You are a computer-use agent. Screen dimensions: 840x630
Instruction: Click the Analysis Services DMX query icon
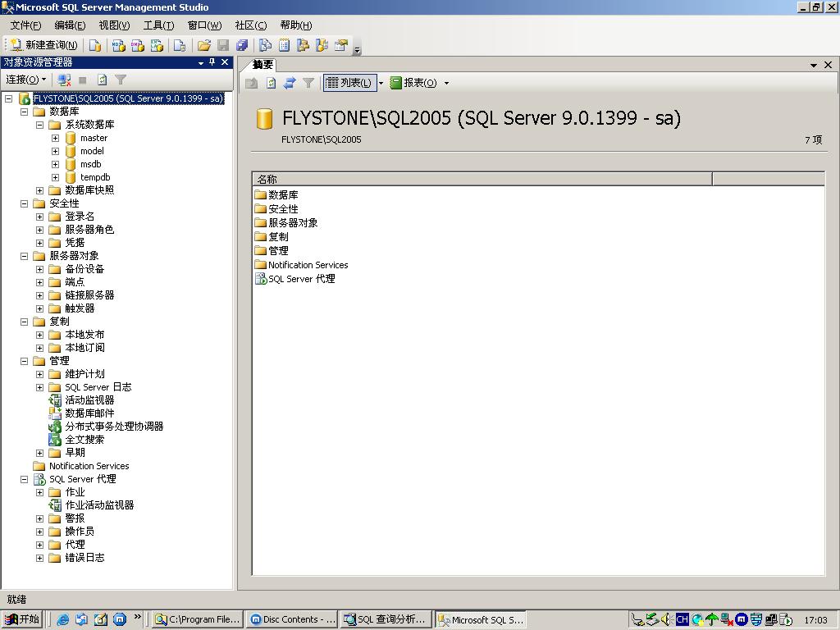(x=138, y=46)
